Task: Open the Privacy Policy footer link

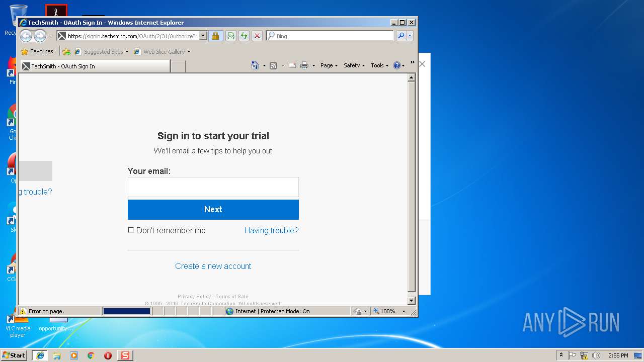Action: click(x=194, y=297)
